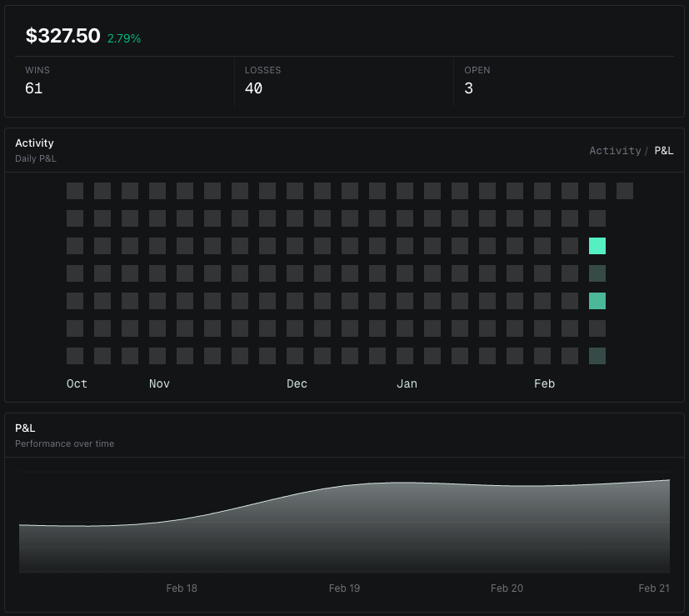Click the Activity panel header

[x=34, y=143]
